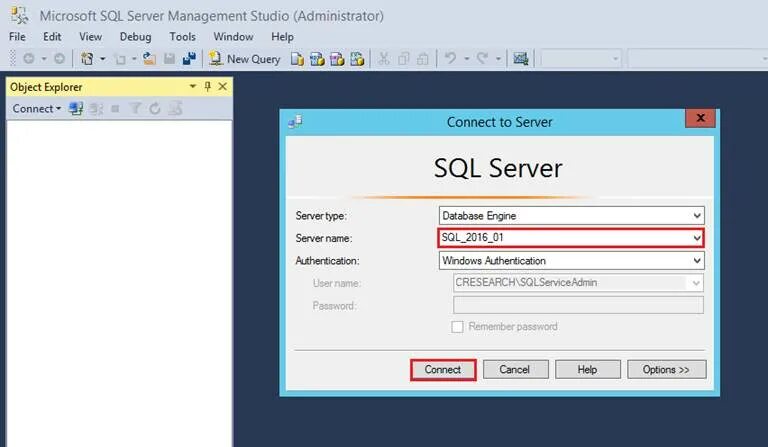Click the Options >> button
Screen dimensions: 768x447
[x=667, y=370]
